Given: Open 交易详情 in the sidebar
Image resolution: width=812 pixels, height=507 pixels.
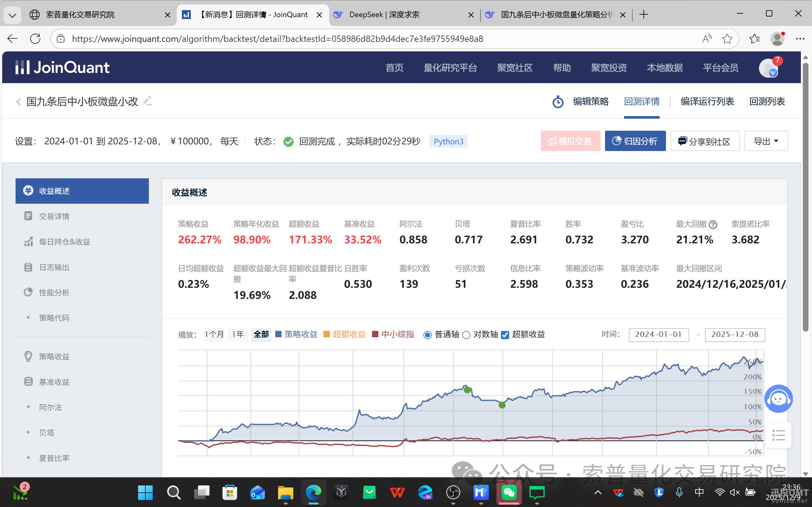Looking at the screenshot, I should coord(54,216).
